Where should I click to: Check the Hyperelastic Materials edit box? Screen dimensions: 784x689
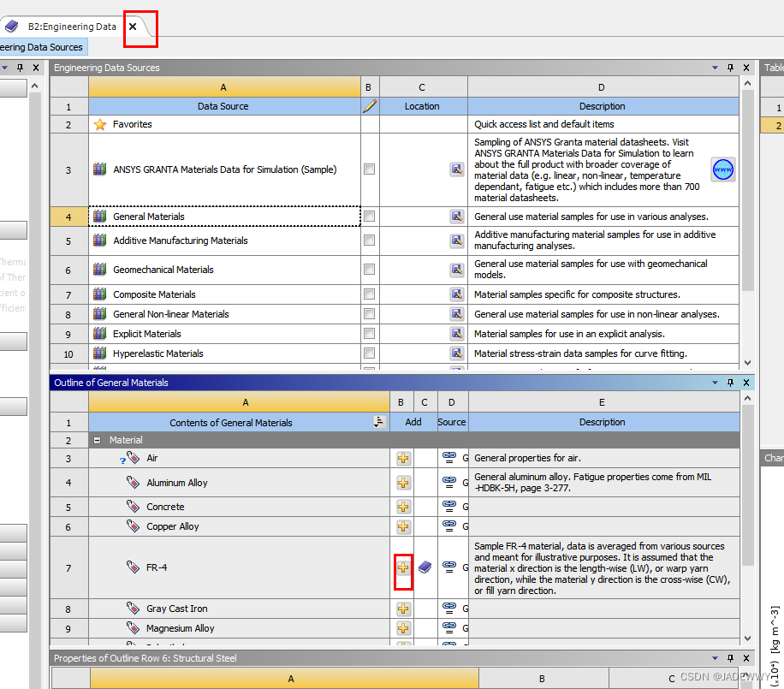(369, 353)
